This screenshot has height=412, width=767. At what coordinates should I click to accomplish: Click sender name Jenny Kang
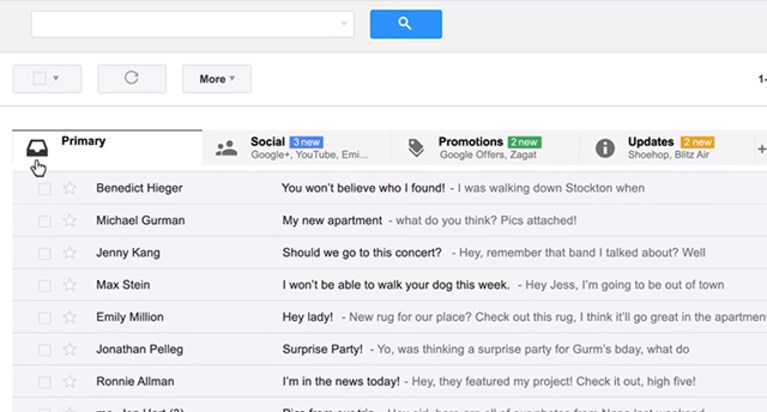[x=128, y=252]
